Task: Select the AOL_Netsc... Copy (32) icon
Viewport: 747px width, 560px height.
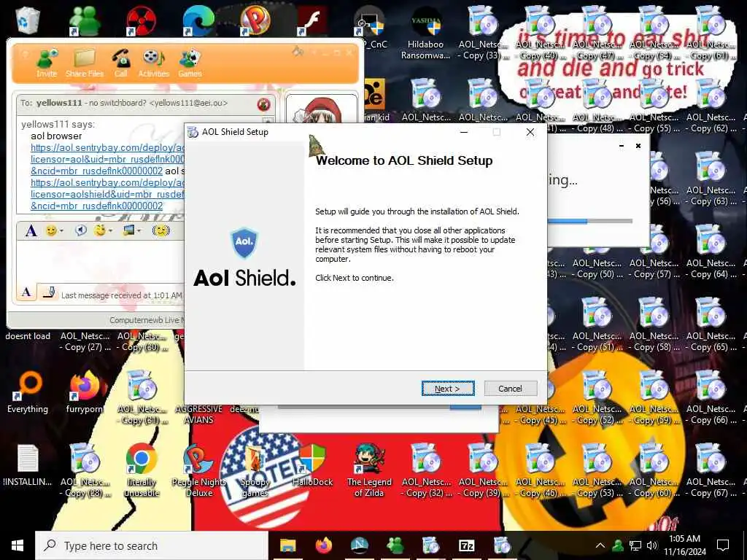Action: 426,470
